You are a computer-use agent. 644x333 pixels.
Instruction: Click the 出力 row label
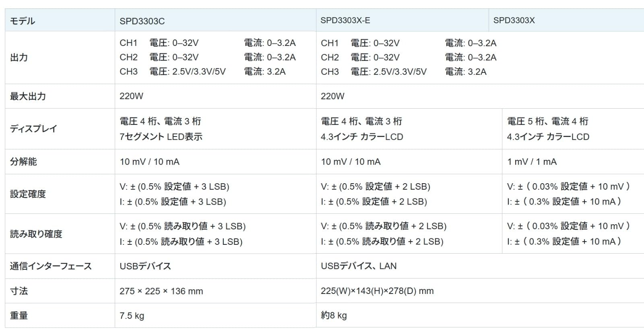pyautogui.click(x=19, y=57)
